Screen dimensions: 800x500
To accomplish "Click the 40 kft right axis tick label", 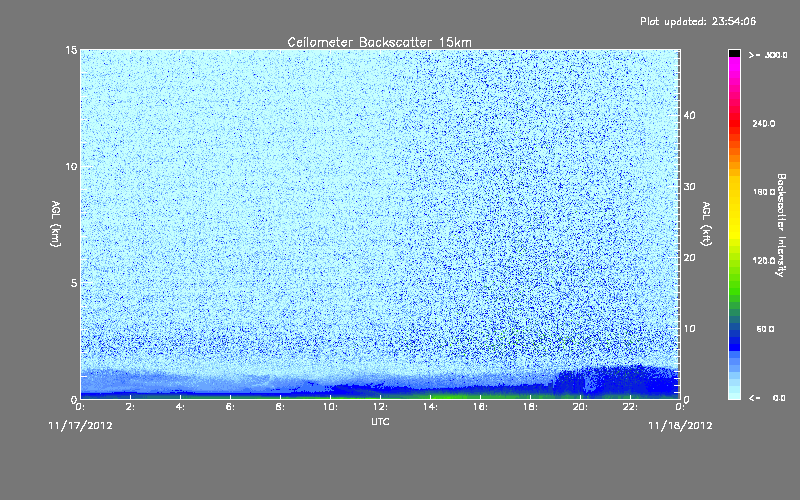I will click(x=689, y=115).
